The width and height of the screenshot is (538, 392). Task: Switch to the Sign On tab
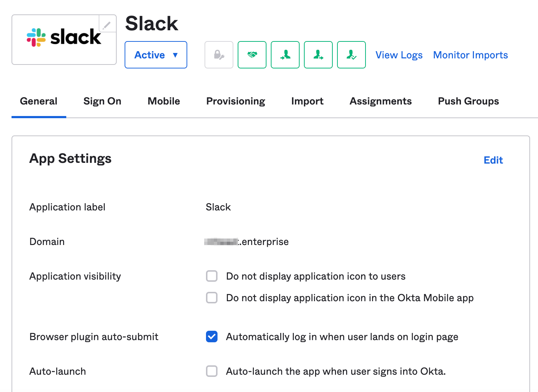[102, 101]
